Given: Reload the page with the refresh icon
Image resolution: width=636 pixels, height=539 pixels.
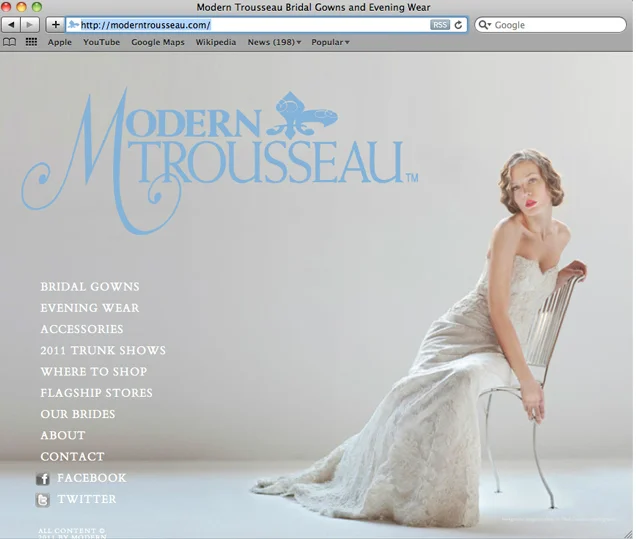Looking at the screenshot, I should [458, 25].
